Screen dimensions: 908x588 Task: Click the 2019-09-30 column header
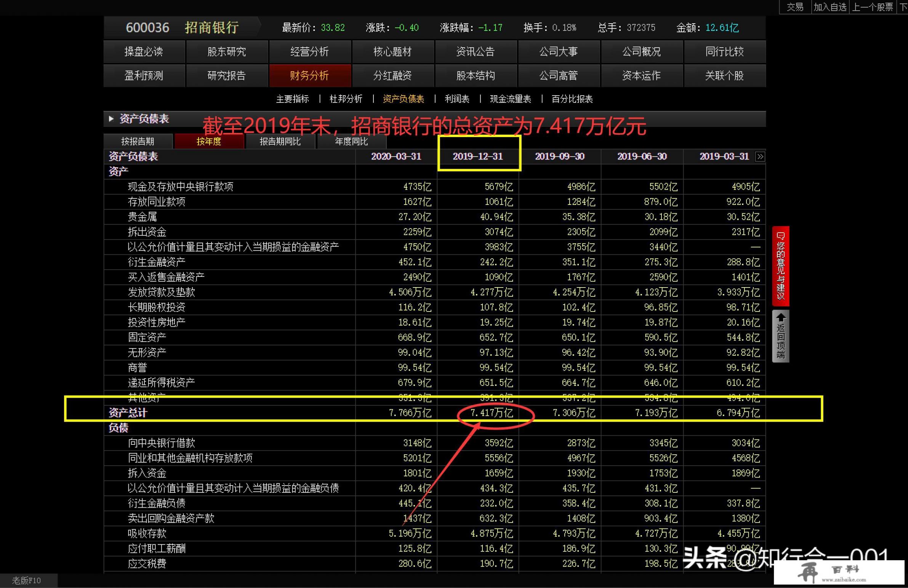(x=560, y=157)
